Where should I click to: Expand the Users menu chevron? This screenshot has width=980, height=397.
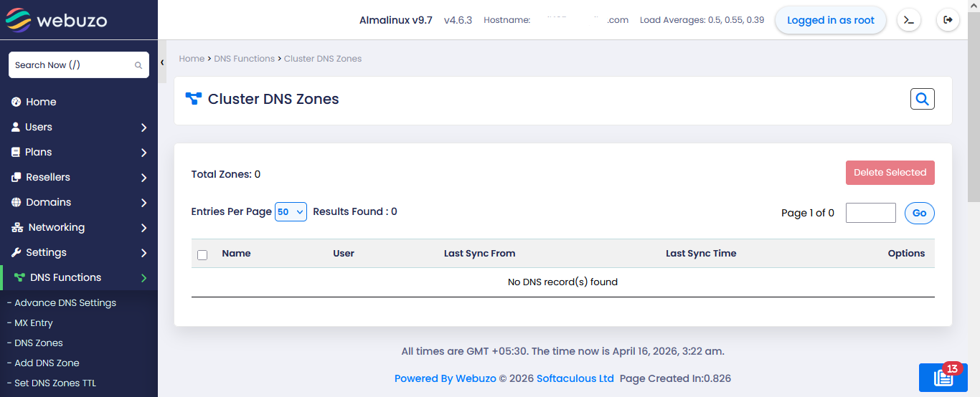(143, 128)
